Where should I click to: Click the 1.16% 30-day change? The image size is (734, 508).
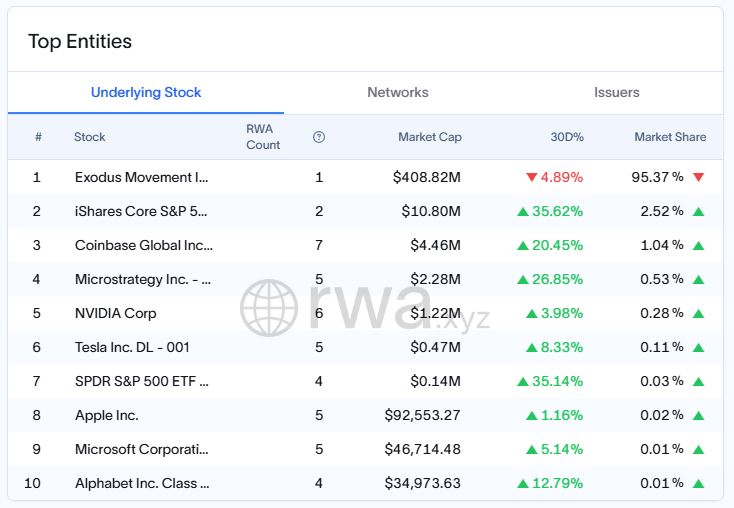(555, 415)
